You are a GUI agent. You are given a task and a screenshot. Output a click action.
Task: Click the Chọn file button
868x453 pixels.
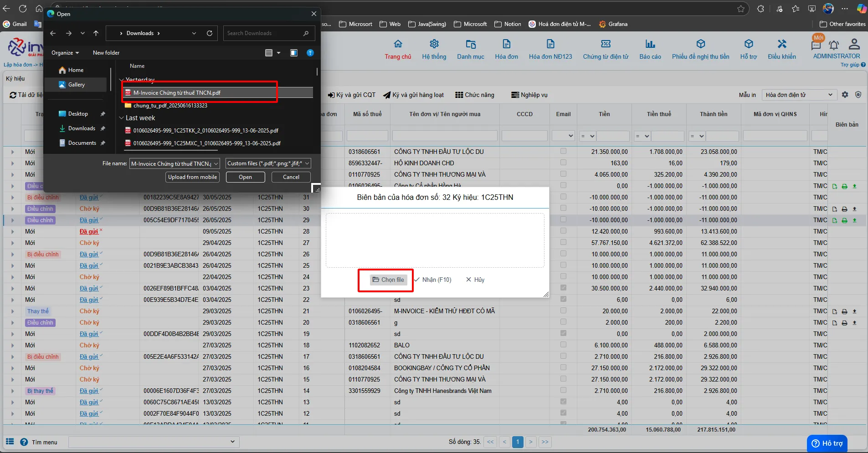click(x=388, y=280)
